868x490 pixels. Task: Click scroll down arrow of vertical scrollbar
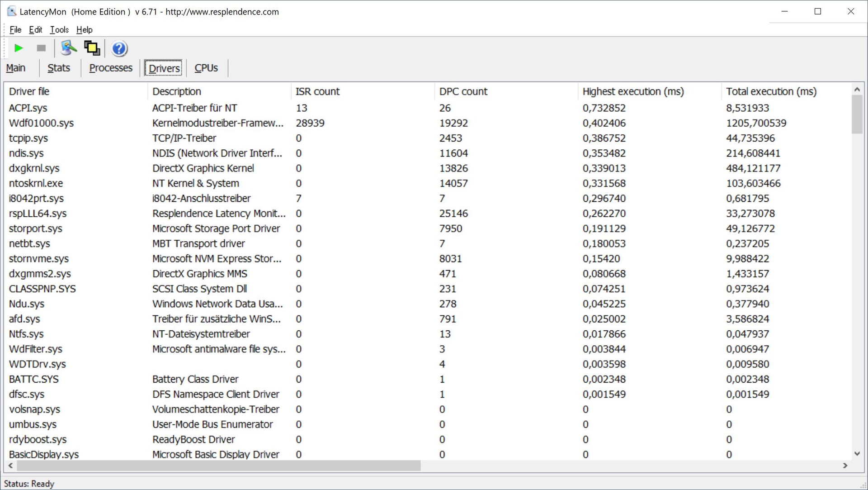pos(857,453)
